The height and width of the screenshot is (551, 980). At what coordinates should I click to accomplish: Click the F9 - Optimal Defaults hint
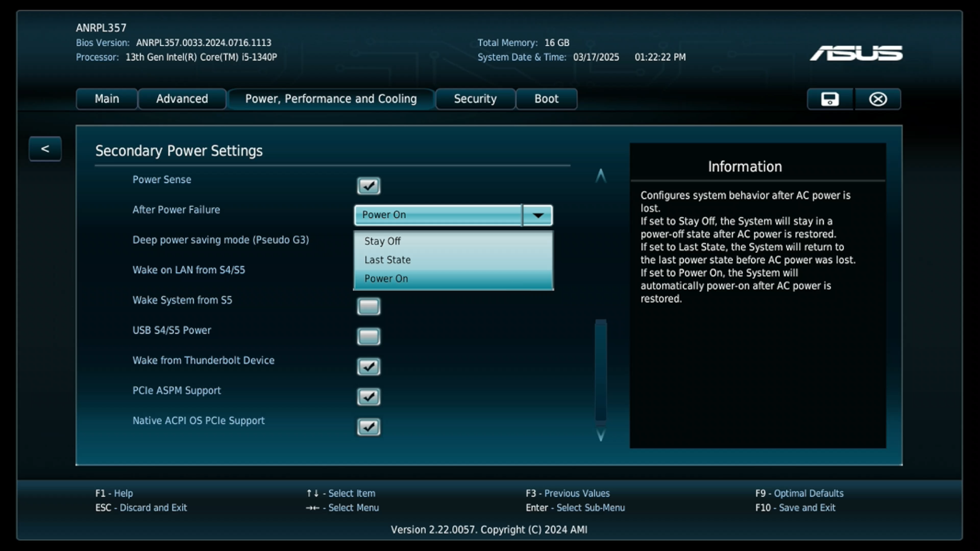800,493
